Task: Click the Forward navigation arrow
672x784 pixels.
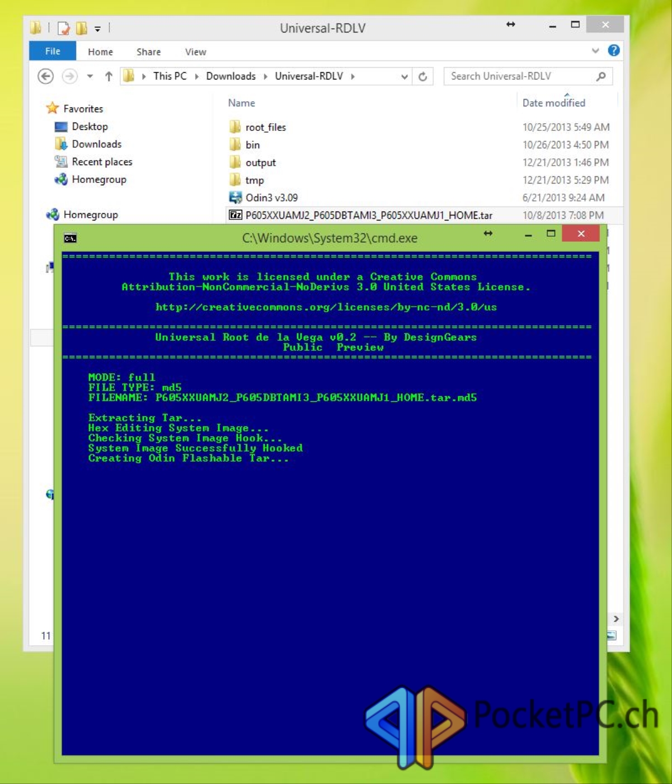Action: tap(69, 76)
